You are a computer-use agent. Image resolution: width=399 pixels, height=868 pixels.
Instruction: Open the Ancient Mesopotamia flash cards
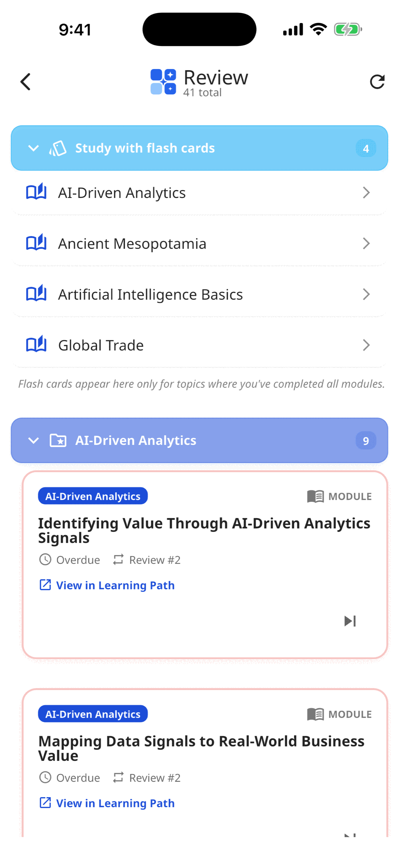(199, 243)
